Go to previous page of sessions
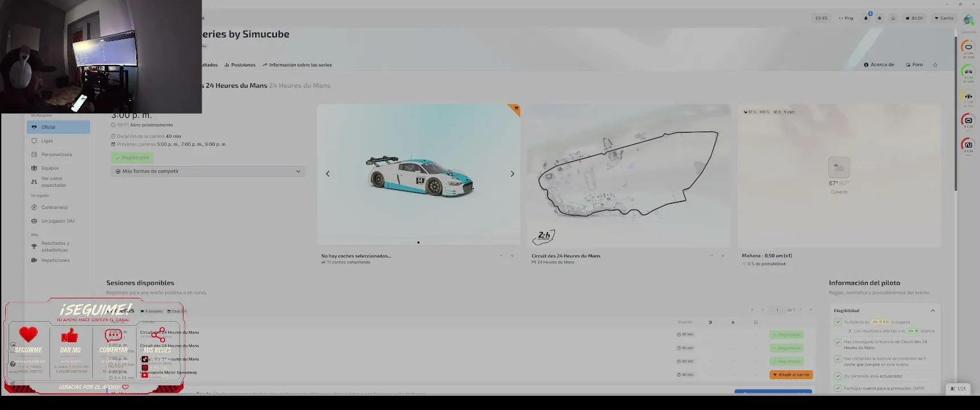Screen dimensions: 980x410 (x=763, y=310)
